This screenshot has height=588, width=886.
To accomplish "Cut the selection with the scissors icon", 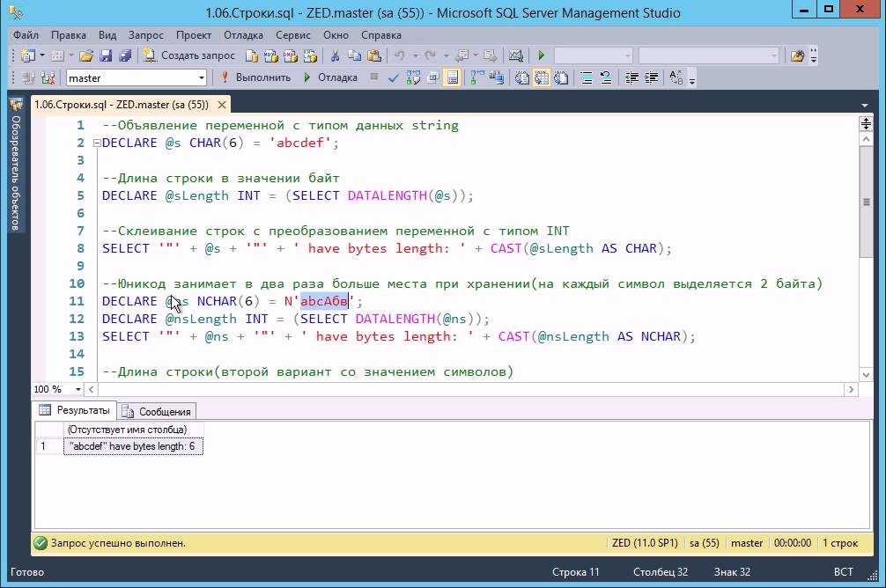I will coord(335,56).
